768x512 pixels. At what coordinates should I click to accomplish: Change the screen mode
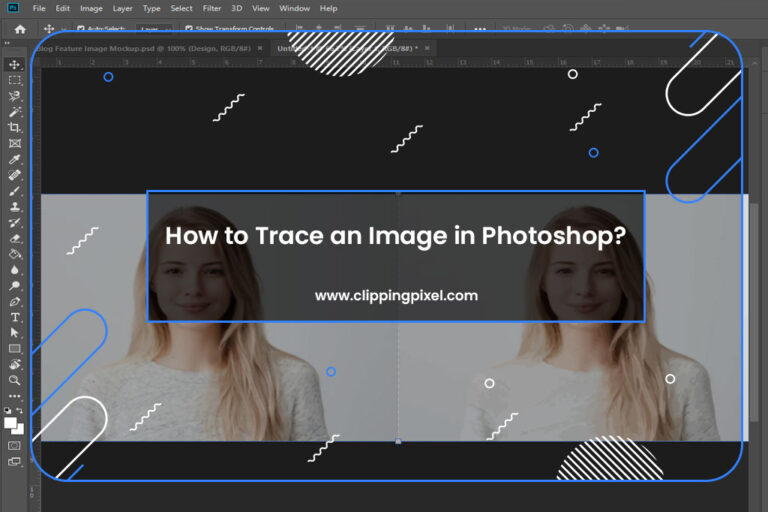(x=14, y=462)
